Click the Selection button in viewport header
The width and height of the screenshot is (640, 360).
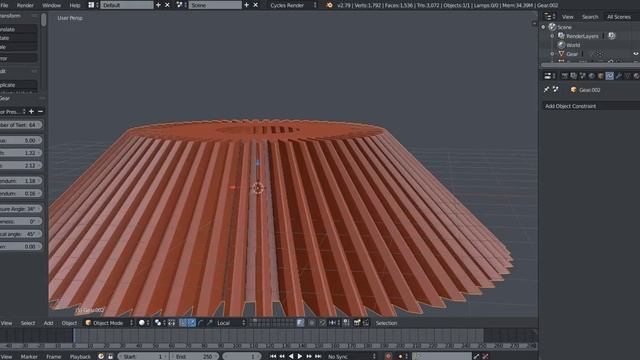tap(386, 323)
